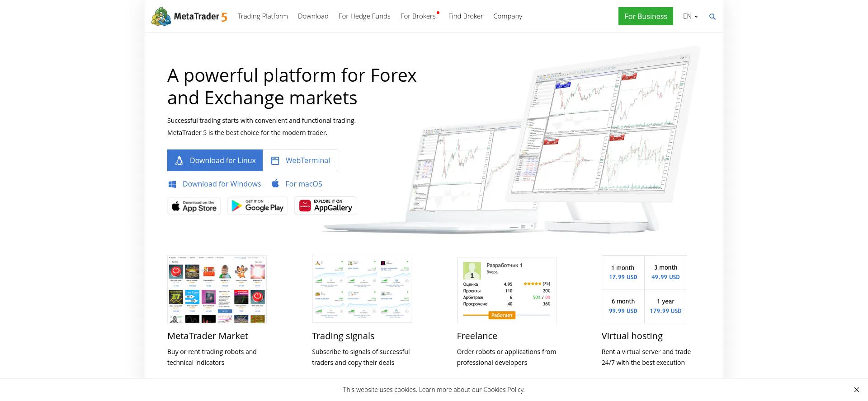Select the 6 month 99.99 USD plan

click(x=623, y=306)
